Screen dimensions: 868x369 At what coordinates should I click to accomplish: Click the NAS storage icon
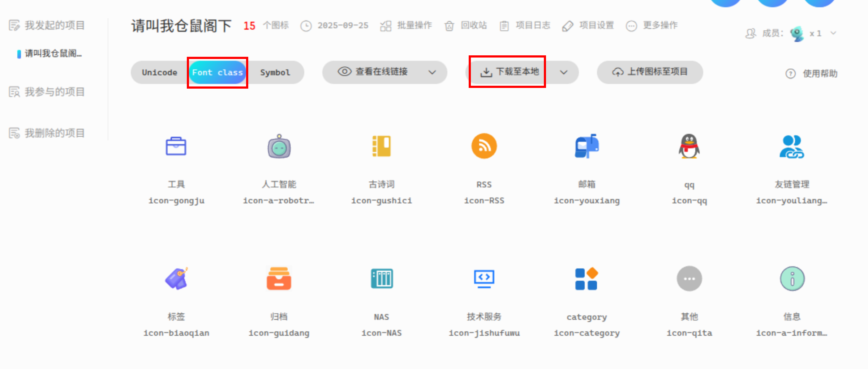[382, 279]
